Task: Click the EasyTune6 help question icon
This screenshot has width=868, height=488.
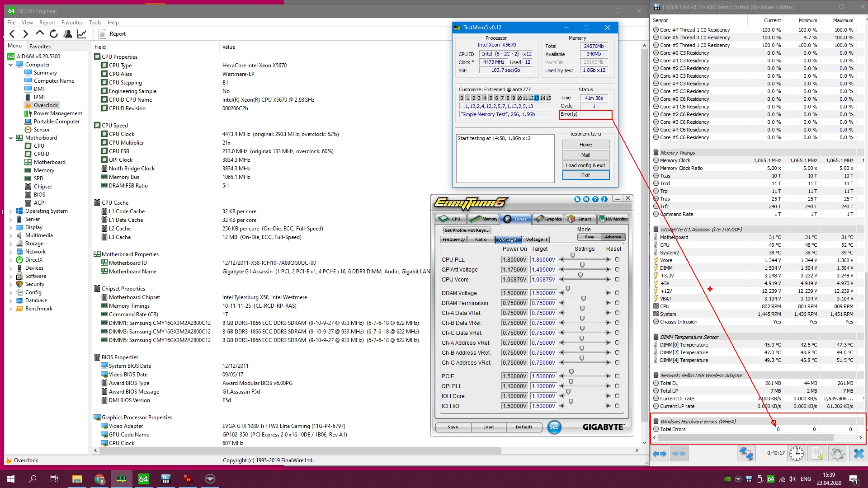Action: [595, 199]
